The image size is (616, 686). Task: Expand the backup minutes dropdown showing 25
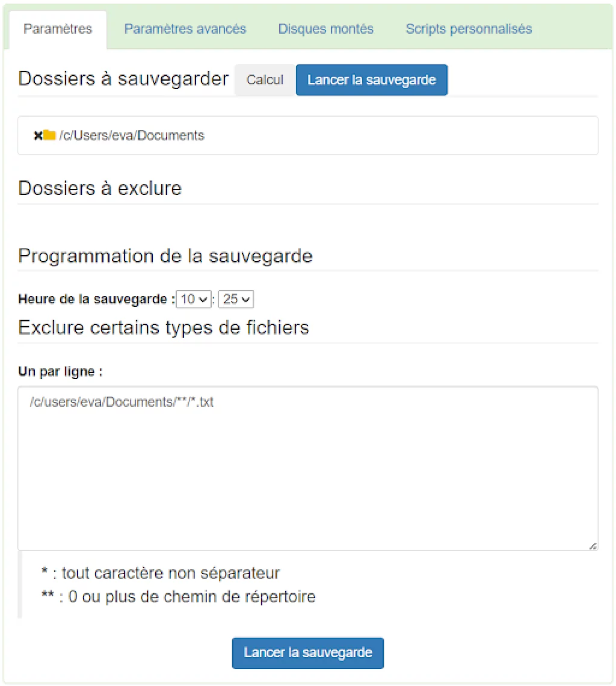pyautogui.click(x=236, y=299)
